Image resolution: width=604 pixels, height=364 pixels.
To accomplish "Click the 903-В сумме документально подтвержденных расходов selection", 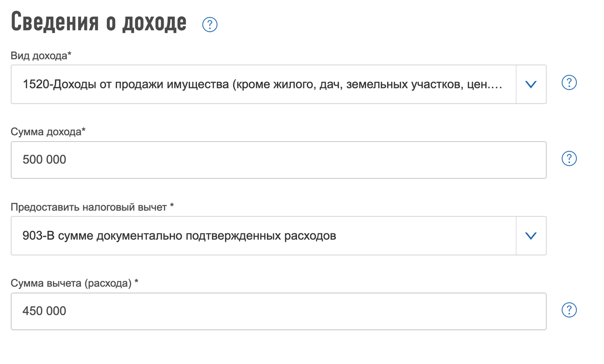I will click(x=179, y=235).
